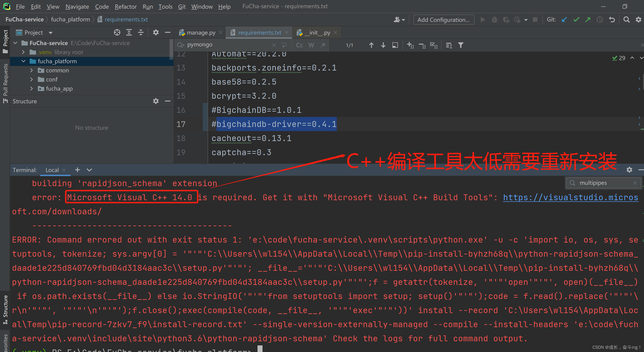644x352 pixels.
Task: Click the Git rollback undo icon
Action: pyautogui.click(x=612, y=20)
